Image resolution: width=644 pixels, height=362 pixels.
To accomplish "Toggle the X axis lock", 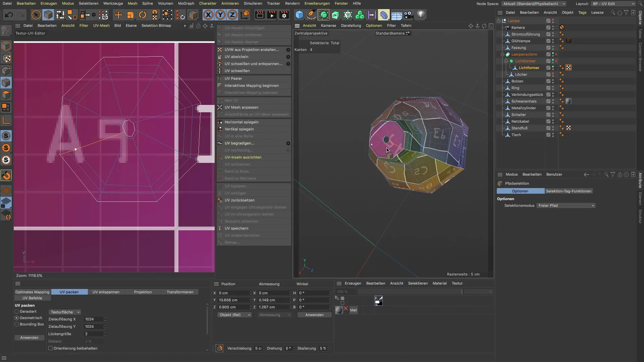I will point(208,15).
